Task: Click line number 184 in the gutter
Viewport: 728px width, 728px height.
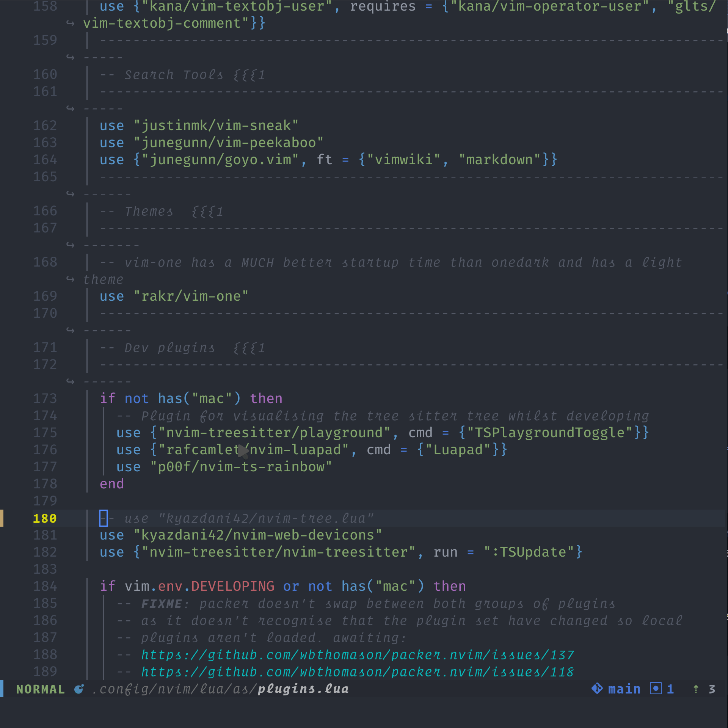Action: 45,586
